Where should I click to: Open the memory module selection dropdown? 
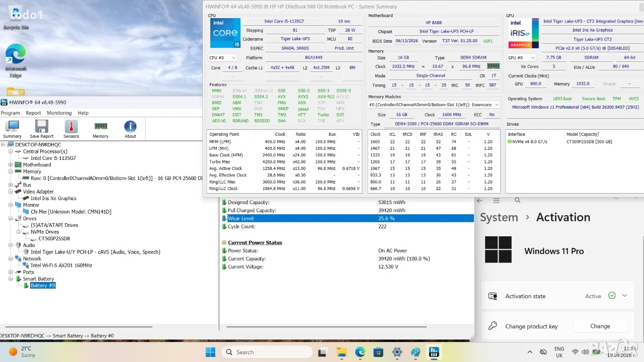[x=434, y=105]
